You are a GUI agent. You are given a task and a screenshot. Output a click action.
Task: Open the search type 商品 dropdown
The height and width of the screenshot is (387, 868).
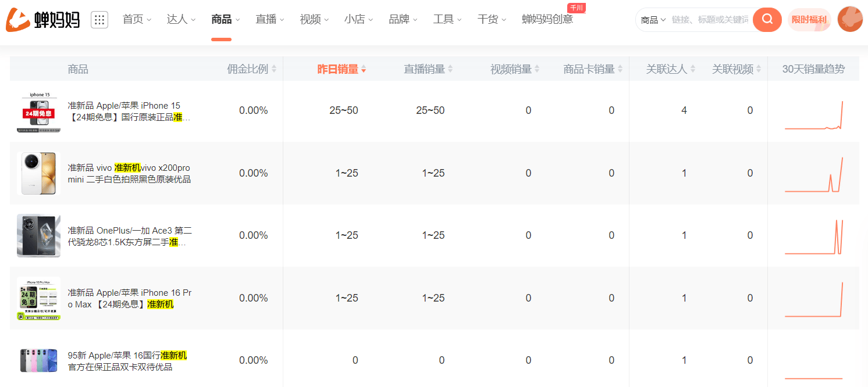[653, 20]
